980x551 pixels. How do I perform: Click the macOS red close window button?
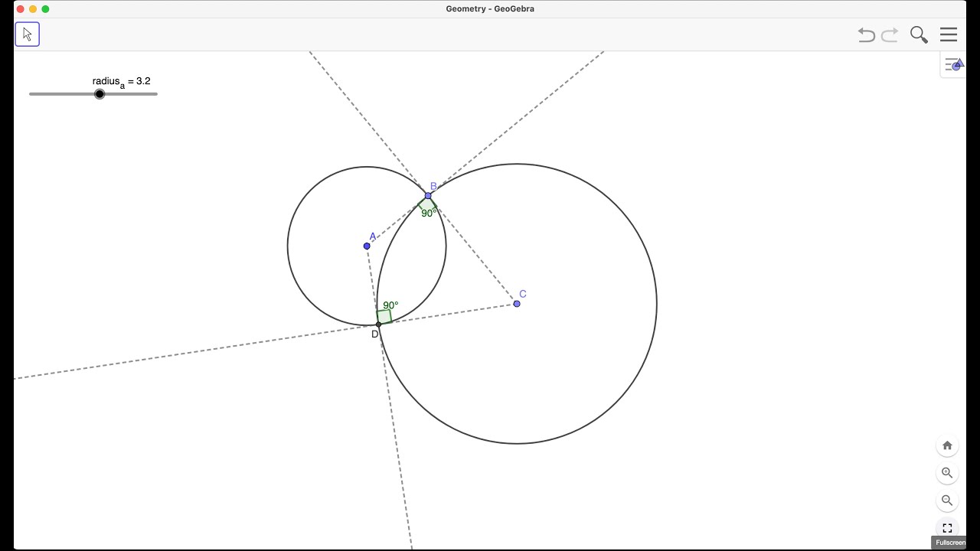(20, 9)
